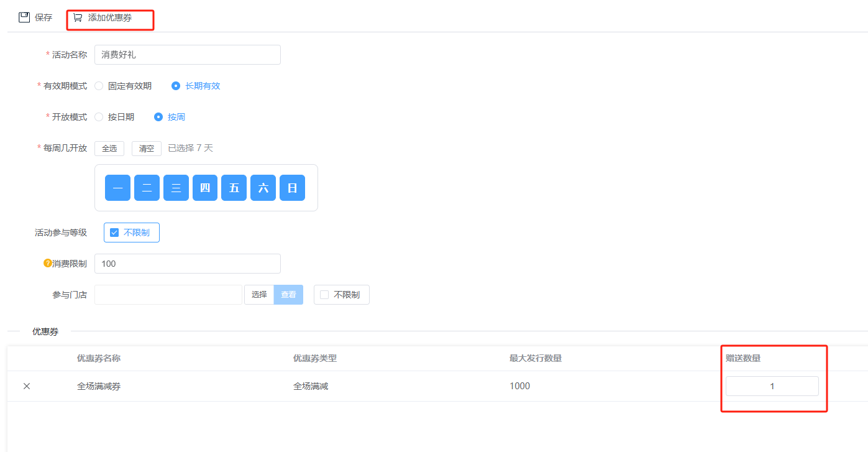Toggle Monday (一) weekday tile
This screenshot has height=452, width=868.
117,188
